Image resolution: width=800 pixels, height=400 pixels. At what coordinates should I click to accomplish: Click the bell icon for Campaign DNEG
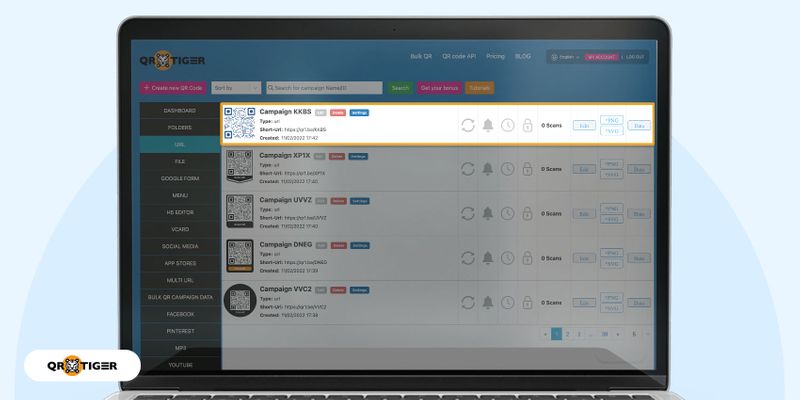click(x=488, y=258)
